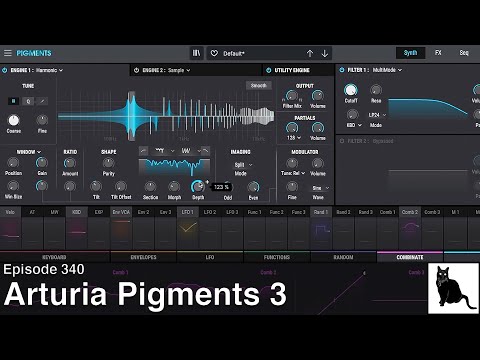This screenshot has width=480, height=360.
Task: Select the LFO 1 modulation source
Action: pos(187,212)
